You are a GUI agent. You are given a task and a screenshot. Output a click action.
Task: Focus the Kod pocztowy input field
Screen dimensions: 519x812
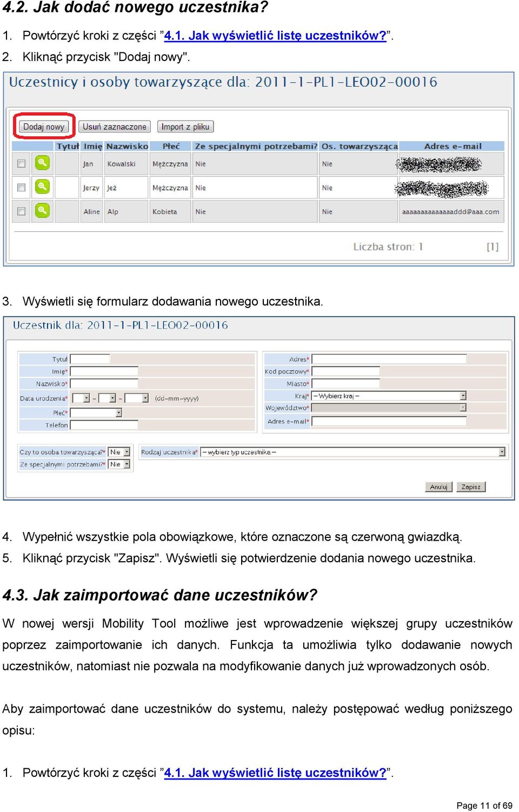point(346,371)
